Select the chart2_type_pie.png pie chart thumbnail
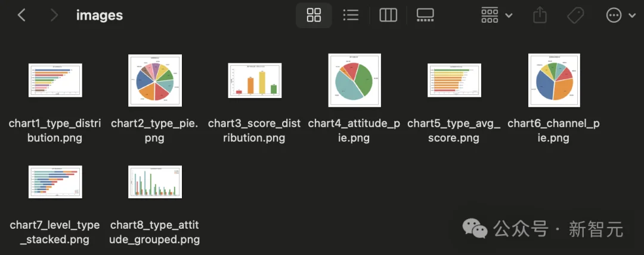644x255 pixels. point(155,81)
